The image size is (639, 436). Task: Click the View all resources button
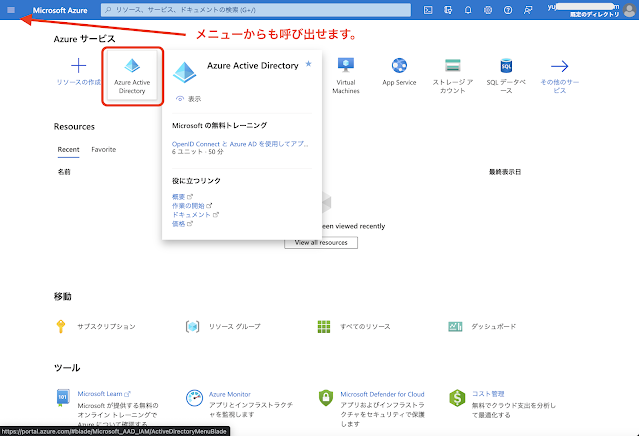tap(321, 242)
